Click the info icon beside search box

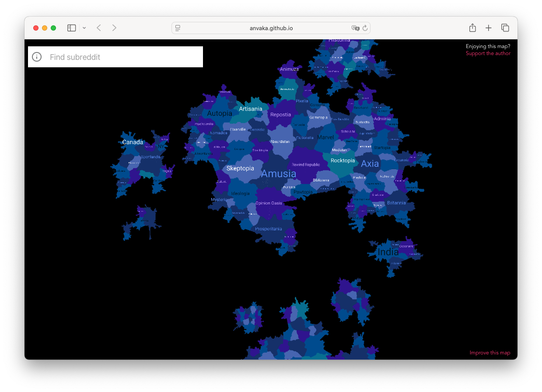point(37,57)
